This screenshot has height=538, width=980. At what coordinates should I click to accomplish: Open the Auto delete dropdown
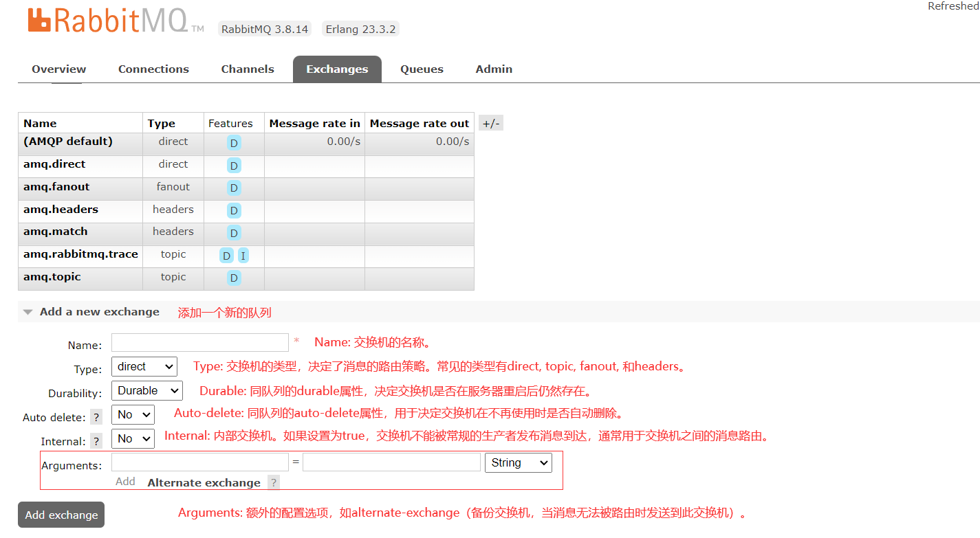(x=133, y=415)
